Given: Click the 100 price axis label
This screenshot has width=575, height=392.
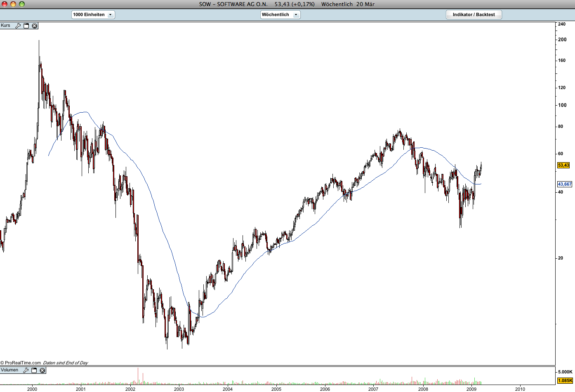Looking at the screenshot, I should tap(562, 105).
